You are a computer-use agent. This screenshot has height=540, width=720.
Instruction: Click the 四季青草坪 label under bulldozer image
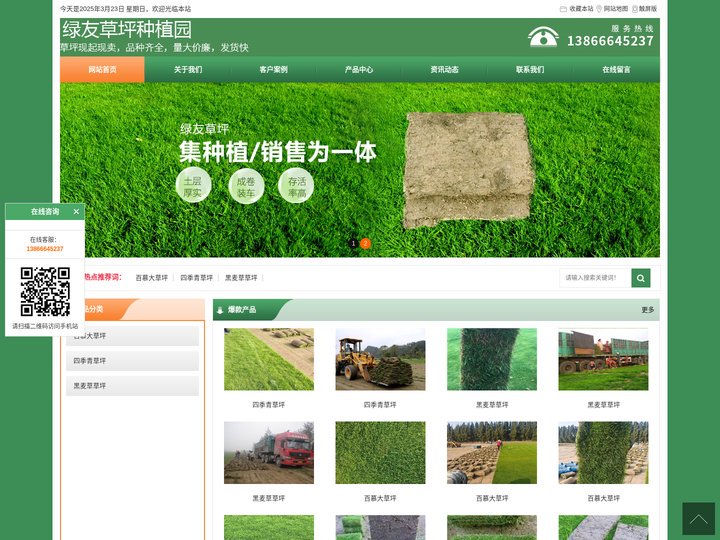(380, 405)
